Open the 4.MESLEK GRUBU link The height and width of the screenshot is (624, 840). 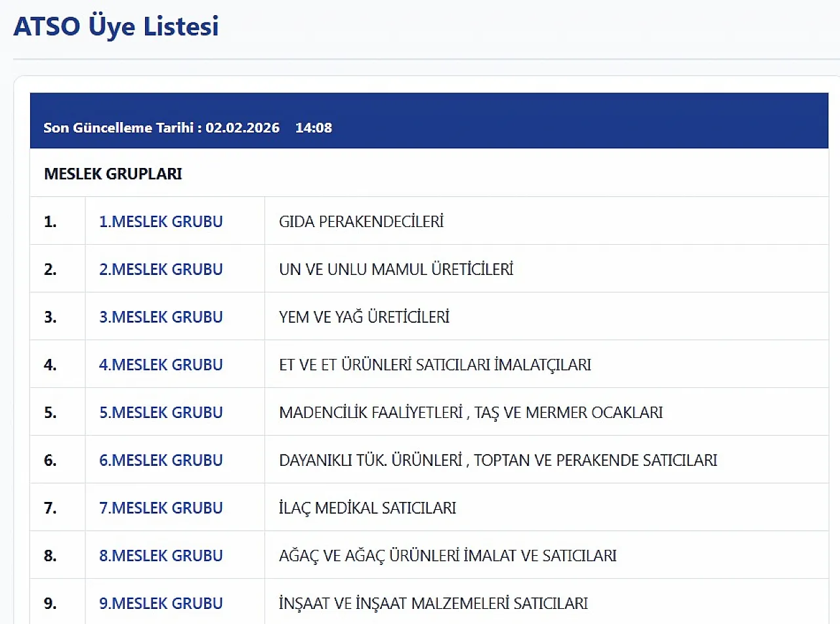(161, 365)
